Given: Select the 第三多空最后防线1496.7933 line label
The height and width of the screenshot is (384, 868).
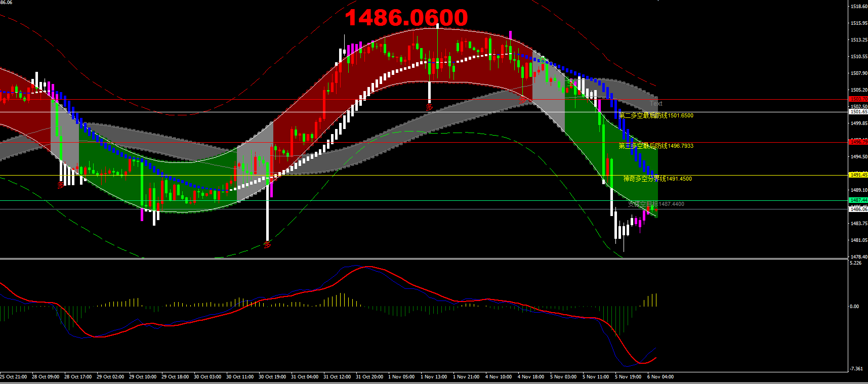Looking at the screenshot, I should tap(656, 146).
